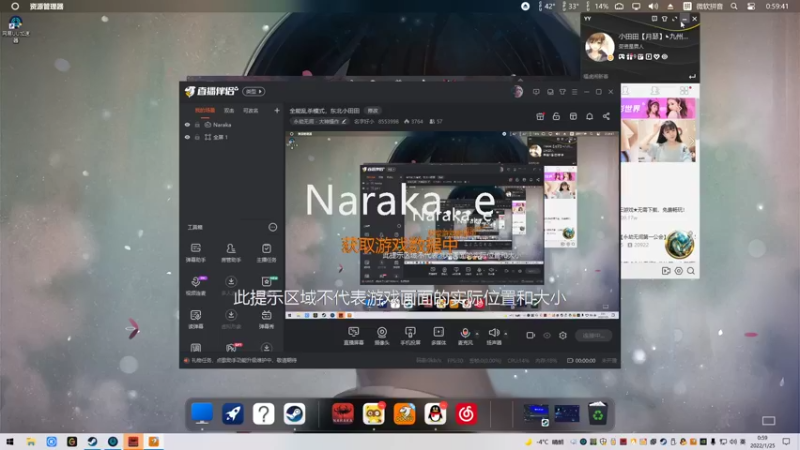Open the QQ penguin icon in the dock

pyautogui.click(x=435, y=414)
